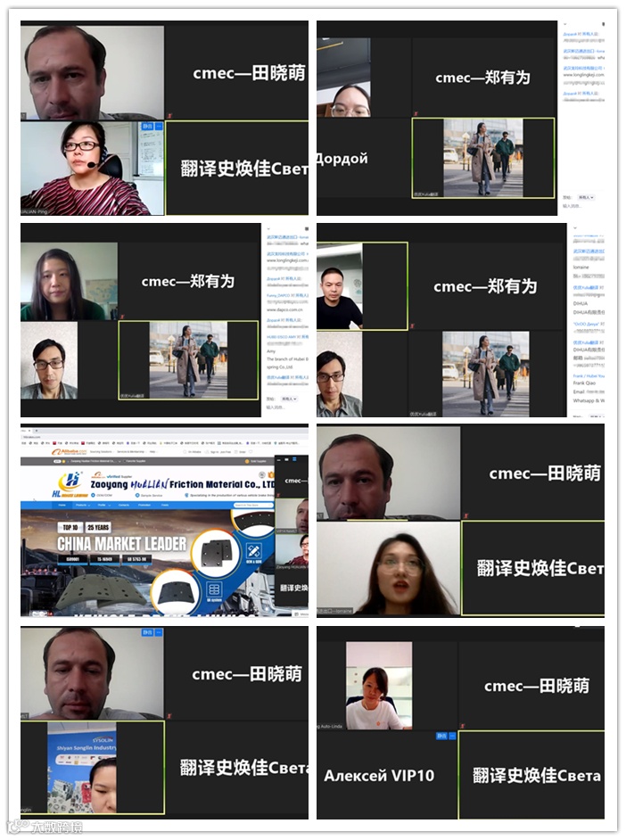Collapse the chat panel chevron in the Дордой meeting
The height and width of the screenshot is (840, 626).
coord(565,24)
